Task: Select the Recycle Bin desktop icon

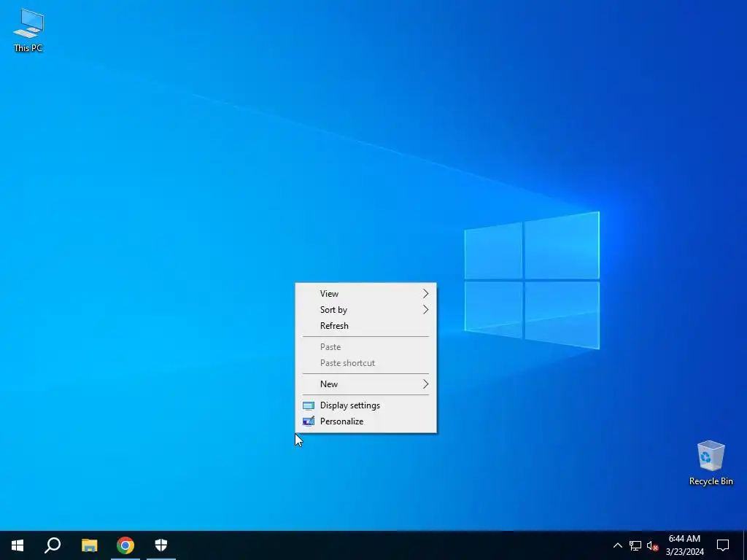Action: click(711, 463)
